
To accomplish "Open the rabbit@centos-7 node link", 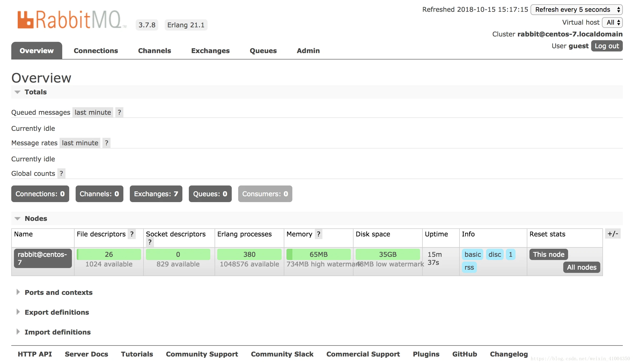I will (x=43, y=258).
